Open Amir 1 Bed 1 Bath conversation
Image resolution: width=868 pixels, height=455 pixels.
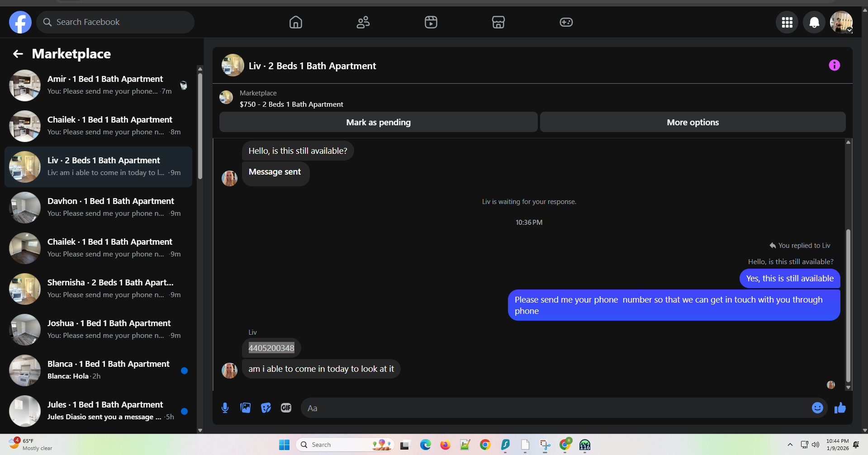tap(98, 85)
